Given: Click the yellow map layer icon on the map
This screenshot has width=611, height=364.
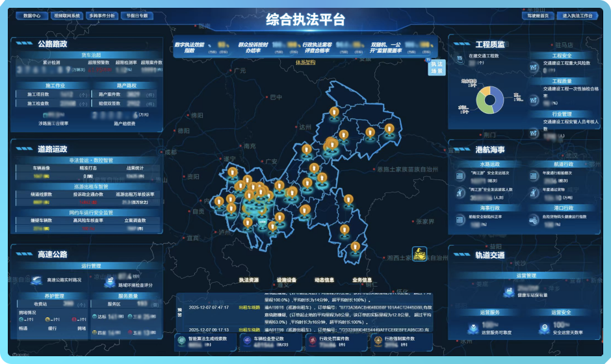Looking at the screenshot, I should coord(420,254).
